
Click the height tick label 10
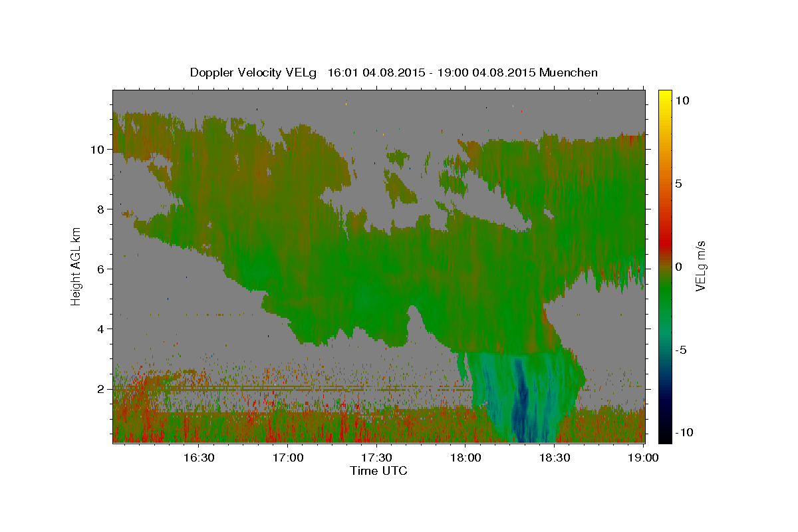[x=98, y=150]
